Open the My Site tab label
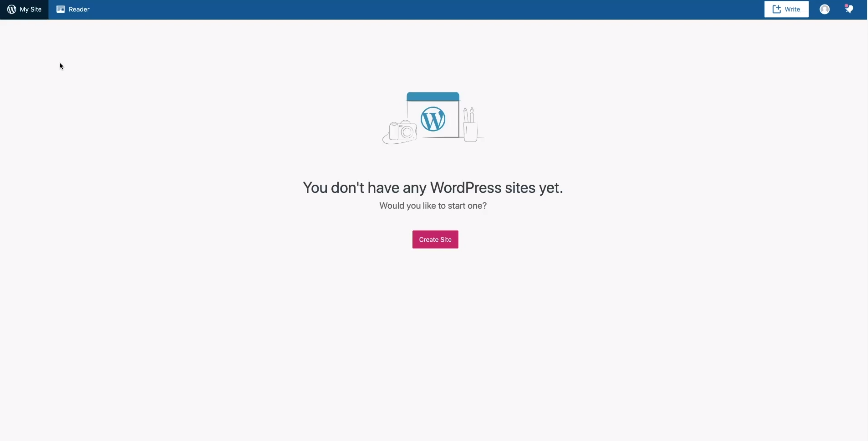The image size is (868, 441). (31, 9)
